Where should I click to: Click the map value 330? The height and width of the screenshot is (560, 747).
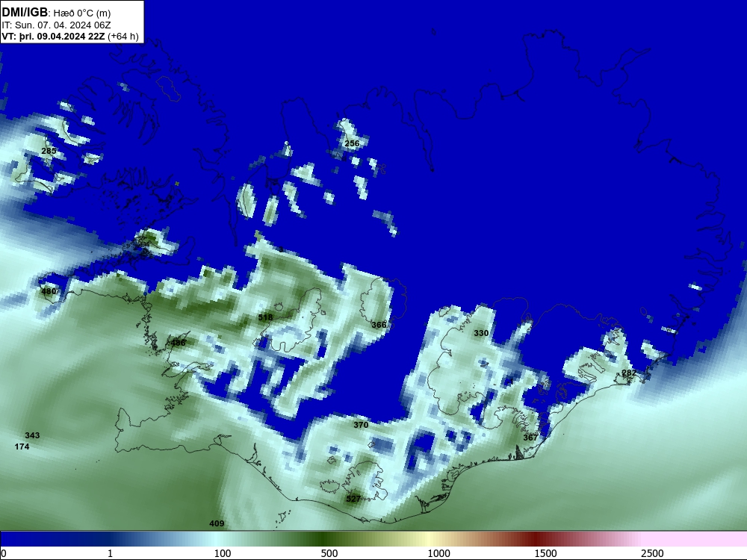(x=481, y=333)
